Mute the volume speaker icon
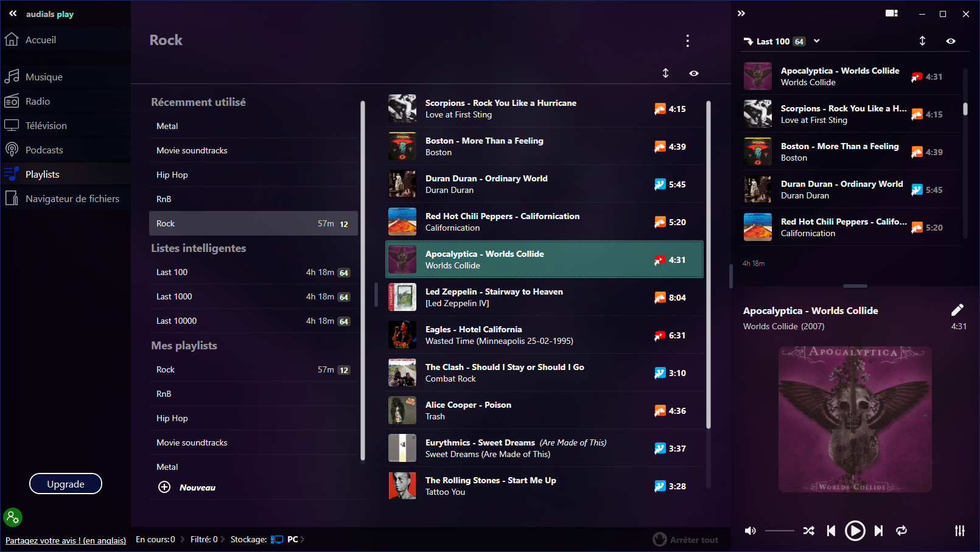The height and width of the screenshot is (552, 980). (751, 531)
